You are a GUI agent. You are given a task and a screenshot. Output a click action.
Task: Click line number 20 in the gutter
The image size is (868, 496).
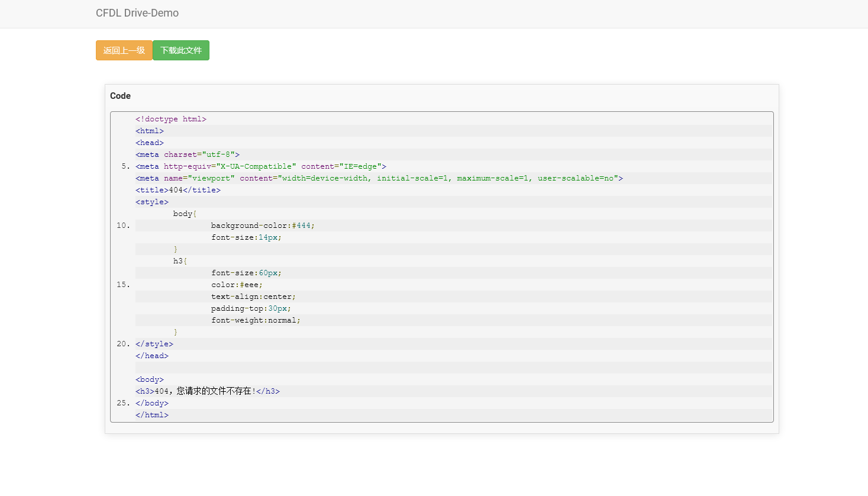[123, 344]
